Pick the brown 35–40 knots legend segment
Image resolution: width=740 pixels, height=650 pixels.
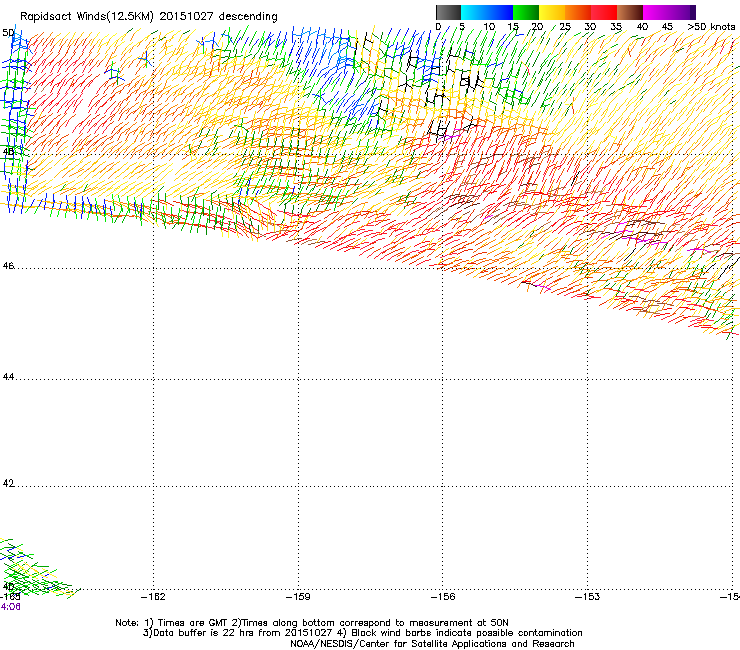pos(630,12)
